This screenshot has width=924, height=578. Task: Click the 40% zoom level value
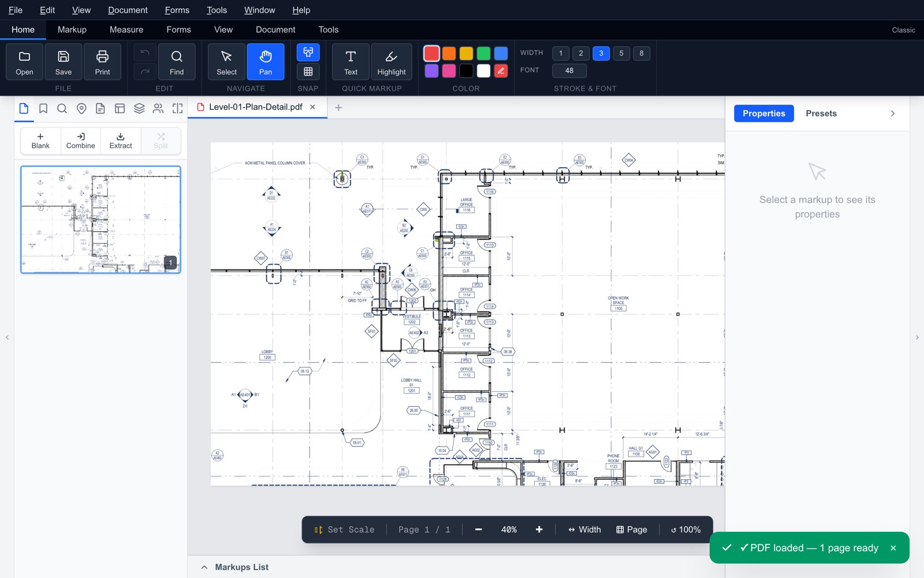point(509,529)
